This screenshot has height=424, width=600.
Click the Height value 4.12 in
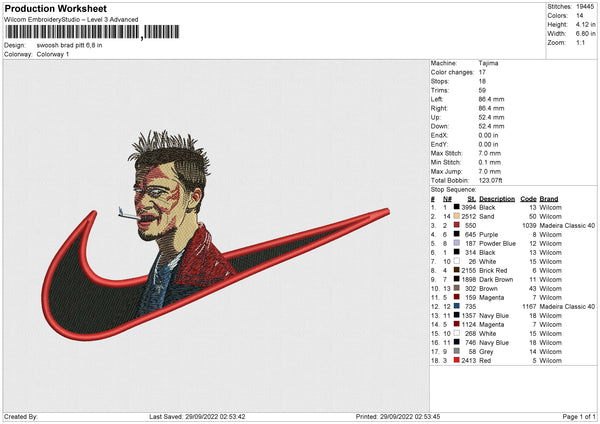pos(586,24)
